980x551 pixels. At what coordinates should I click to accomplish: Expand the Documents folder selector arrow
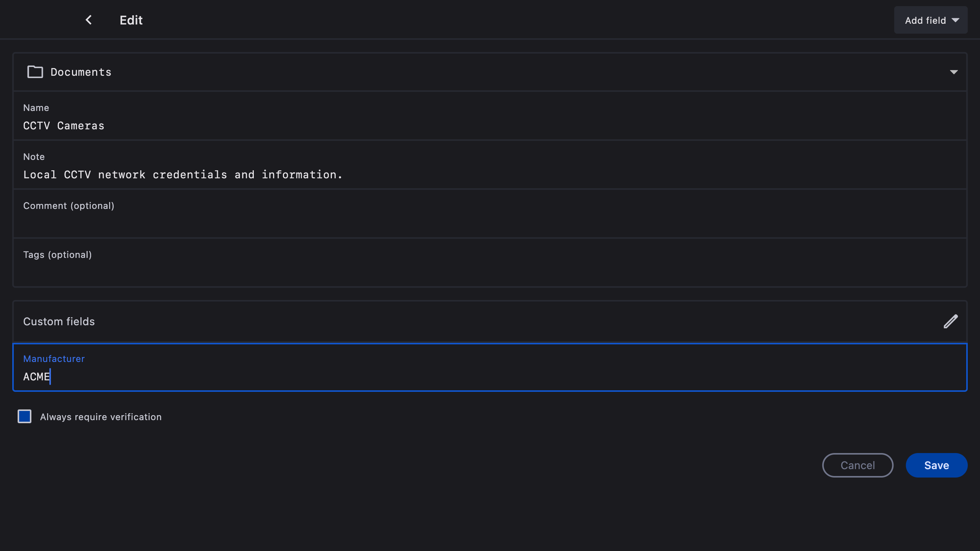[954, 72]
